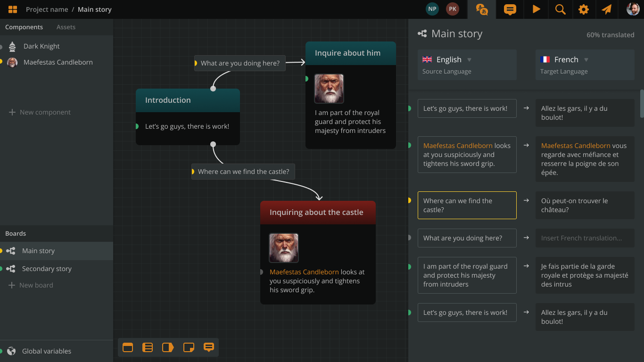Open the comments panel from the top bar
The width and height of the screenshot is (644, 362).
(x=510, y=9)
